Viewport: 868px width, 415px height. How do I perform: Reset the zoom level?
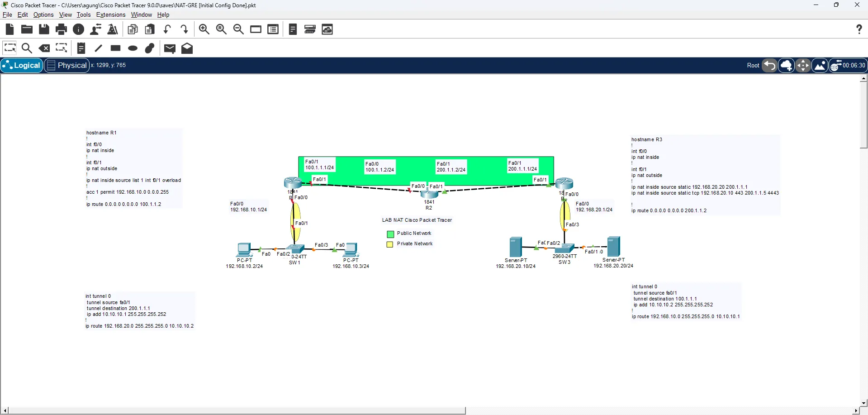pos(221,29)
